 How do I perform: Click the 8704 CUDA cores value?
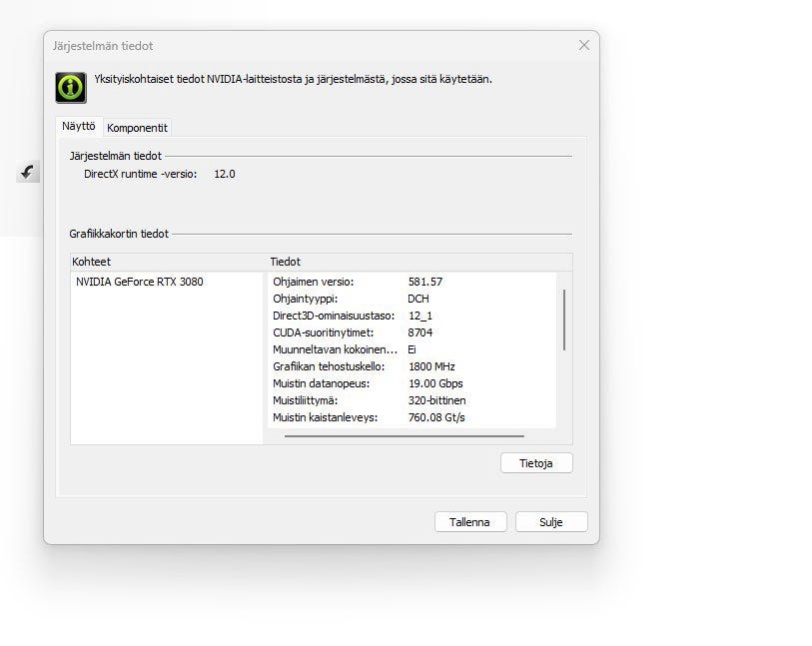[x=419, y=332]
